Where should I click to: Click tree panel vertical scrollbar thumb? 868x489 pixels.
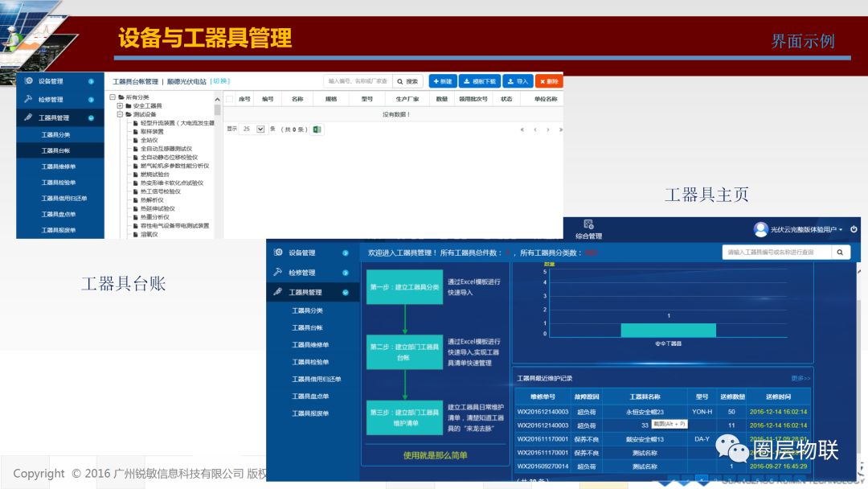218,109
